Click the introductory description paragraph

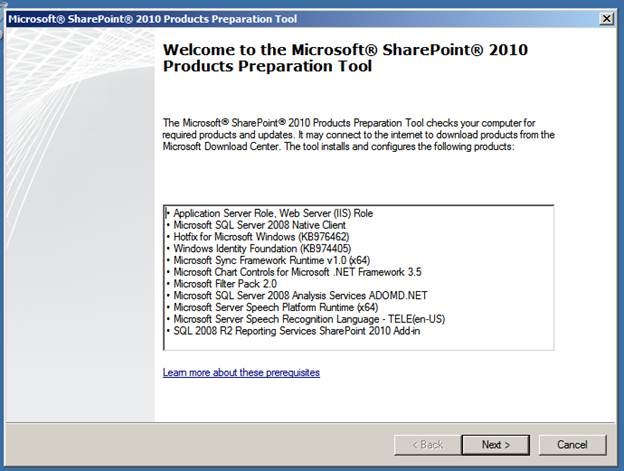pos(359,134)
